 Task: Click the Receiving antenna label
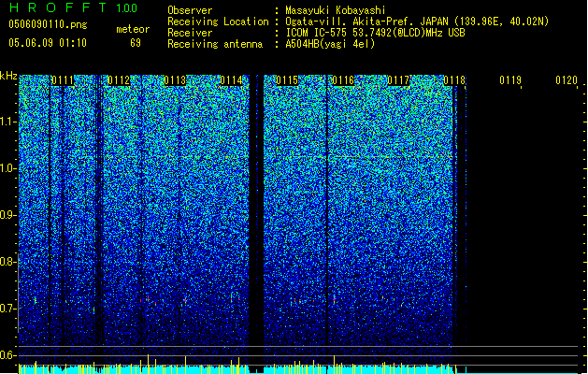(215, 44)
